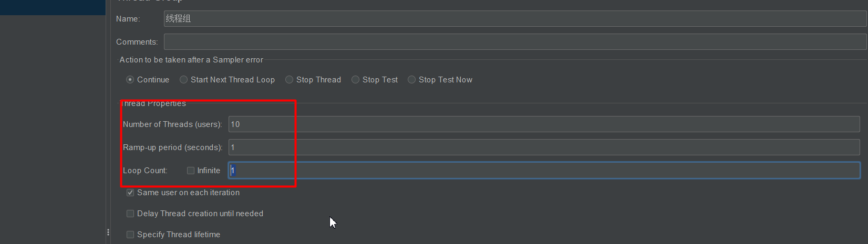Click the Ramp-up period value field

point(544,147)
